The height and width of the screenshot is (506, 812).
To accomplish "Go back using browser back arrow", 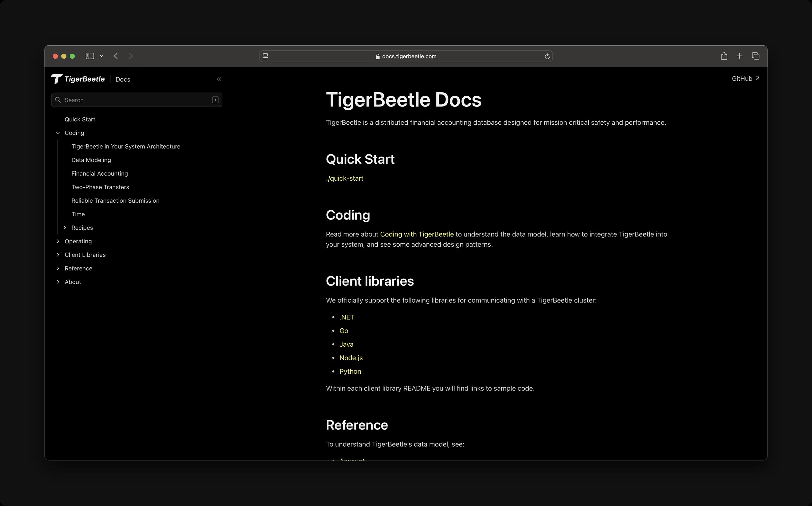I will coord(116,56).
